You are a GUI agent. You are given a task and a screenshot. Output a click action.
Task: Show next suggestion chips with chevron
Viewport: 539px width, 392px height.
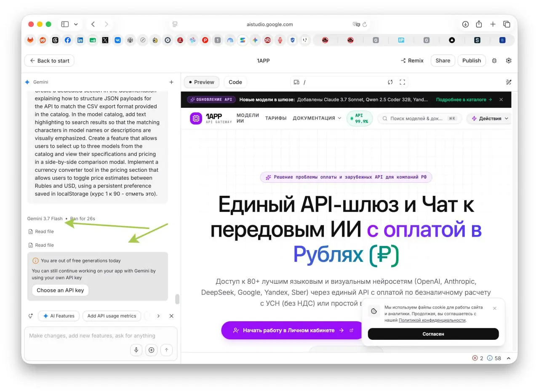click(158, 316)
